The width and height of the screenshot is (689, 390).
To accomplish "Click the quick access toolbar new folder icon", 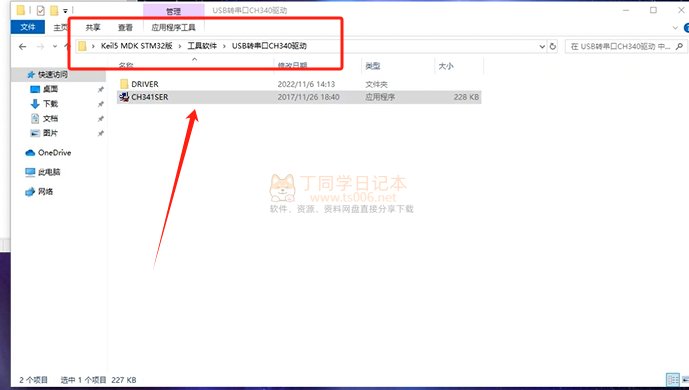I will pos(54,11).
